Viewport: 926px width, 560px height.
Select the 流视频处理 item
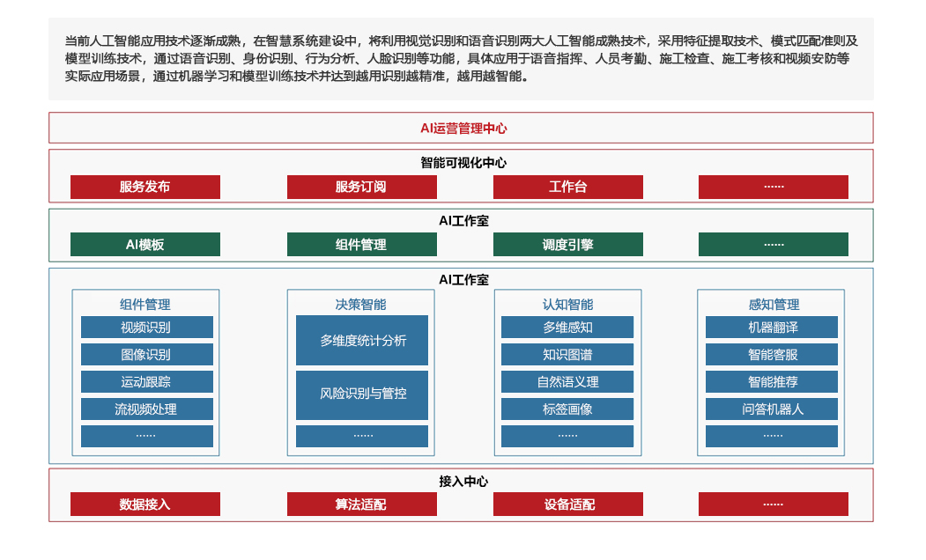[x=146, y=409]
